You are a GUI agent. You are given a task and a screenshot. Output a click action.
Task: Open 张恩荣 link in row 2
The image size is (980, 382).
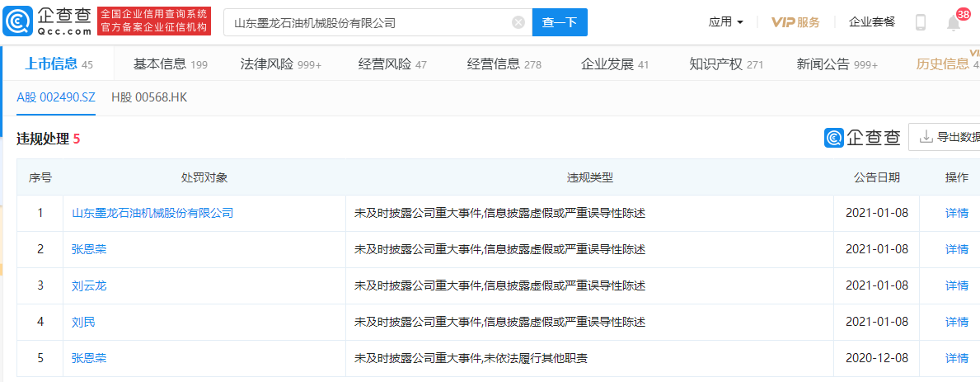pos(89,249)
